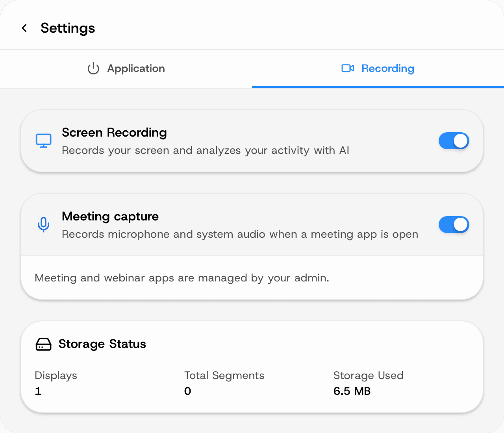
Task: Click the Displays label
Action: 56,376
